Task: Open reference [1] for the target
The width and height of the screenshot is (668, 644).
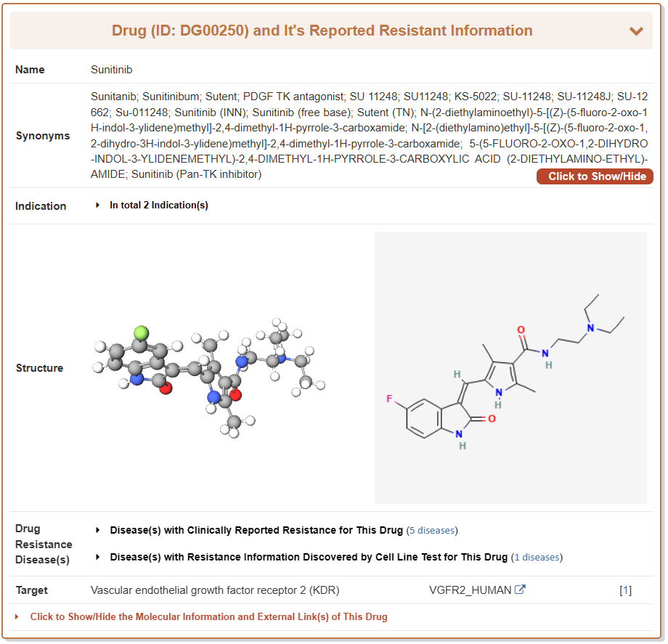Action: pyautogui.click(x=625, y=590)
